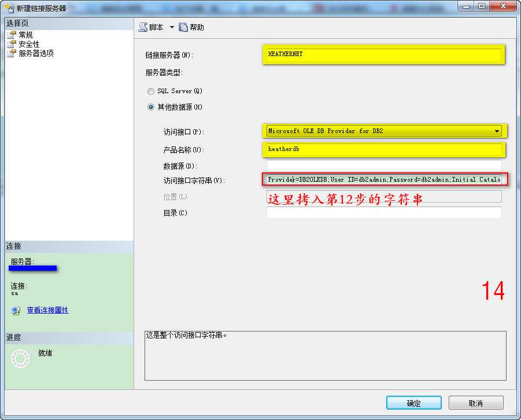
Task: Expand the 脚本 script dropdown arrow
Action: point(172,27)
